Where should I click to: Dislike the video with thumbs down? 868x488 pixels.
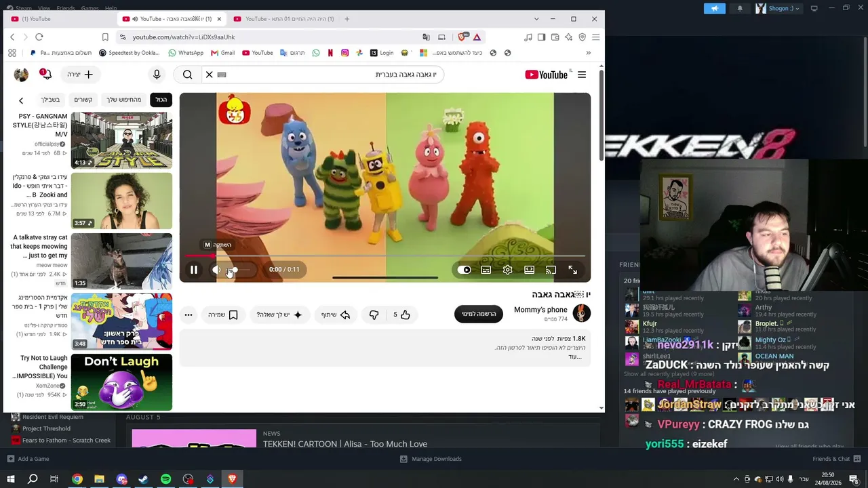[374, 314]
